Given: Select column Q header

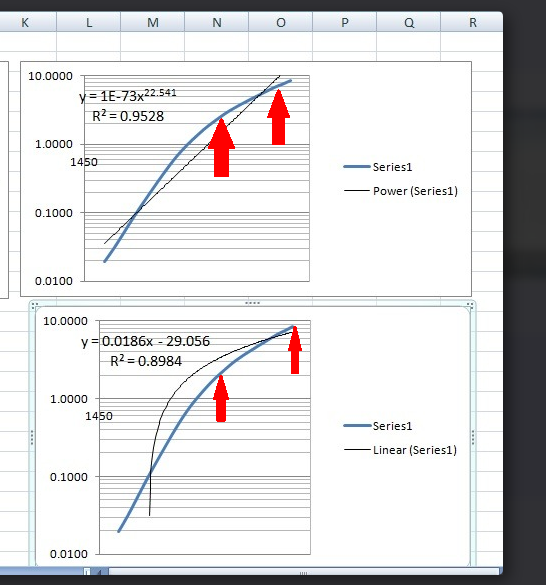Looking at the screenshot, I should coord(409,22).
